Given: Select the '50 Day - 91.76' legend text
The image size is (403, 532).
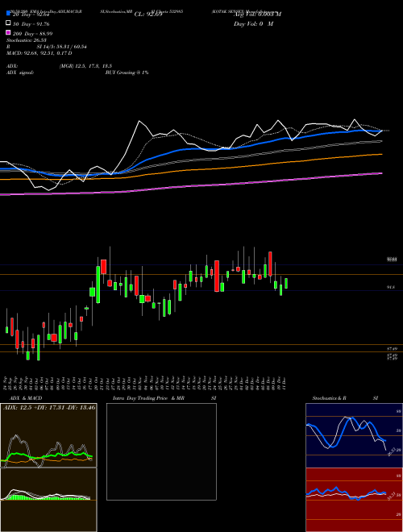Looking at the screenshot, I should tap(31, 23).
